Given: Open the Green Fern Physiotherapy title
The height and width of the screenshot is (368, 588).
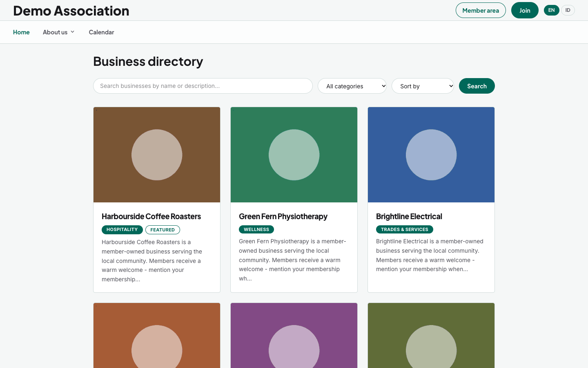Looking at the screenshot, I should point(283,216).
